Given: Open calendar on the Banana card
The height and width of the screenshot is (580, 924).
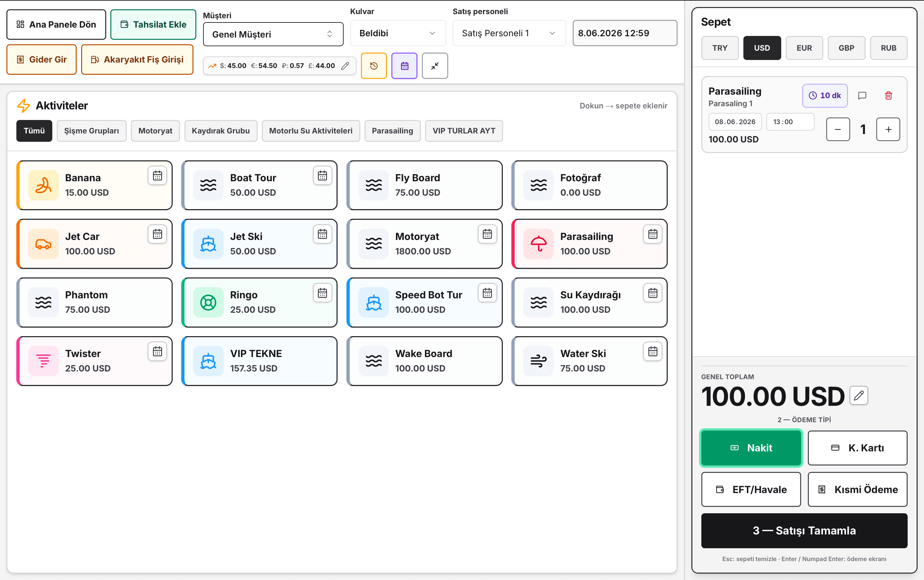Looking at the screenshot, I should pyautogui.click(x=157, y=176).
